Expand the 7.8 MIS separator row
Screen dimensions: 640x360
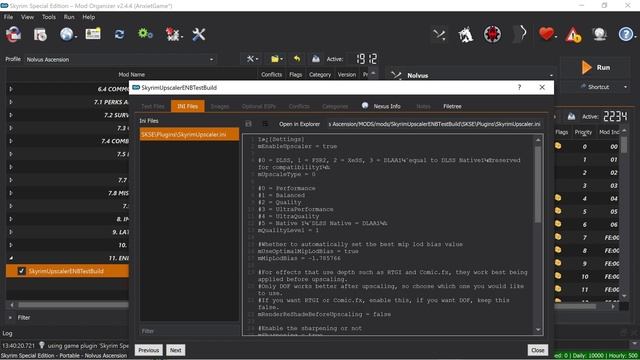point(11,193)
